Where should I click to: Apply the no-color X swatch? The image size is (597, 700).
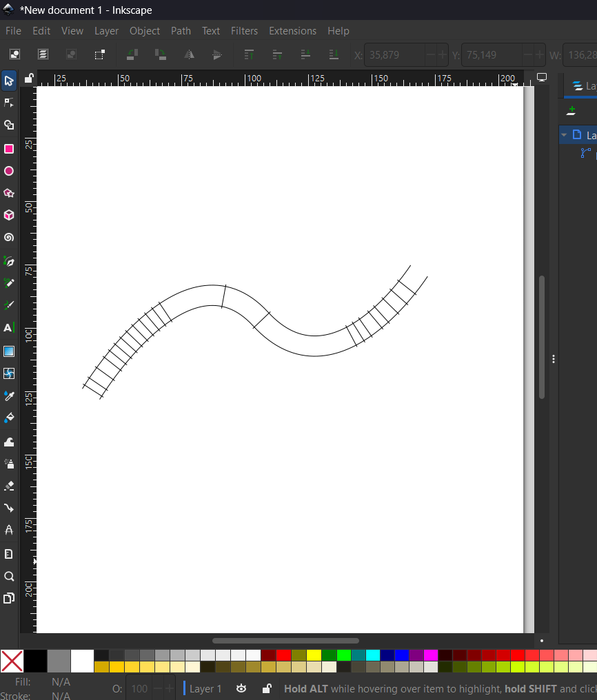(x=12, y=661)
